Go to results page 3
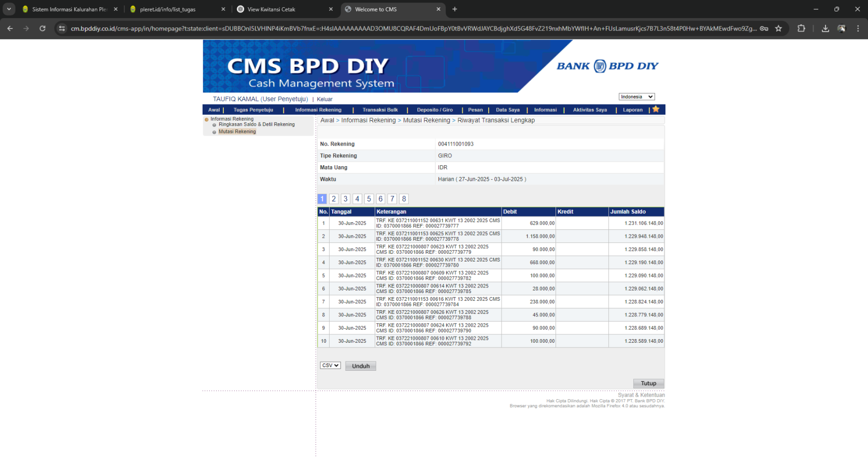Image resolution: width=868 pixels, height=466 pixels. pos(346,199)
